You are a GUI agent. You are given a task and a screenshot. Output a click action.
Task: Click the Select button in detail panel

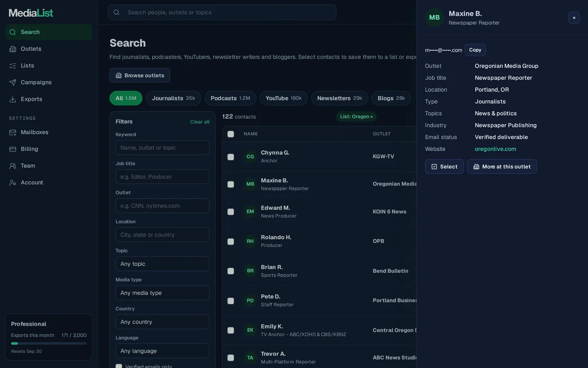pos(444,166)
